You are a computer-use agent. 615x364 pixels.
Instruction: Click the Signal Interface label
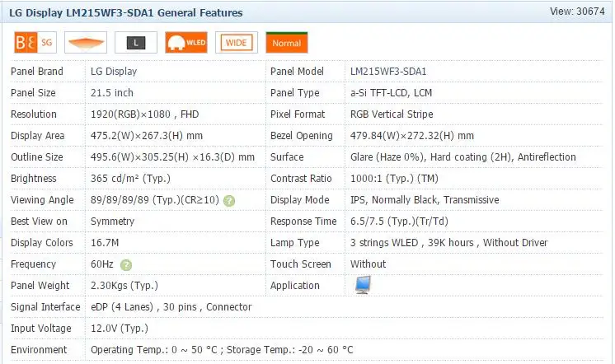click(45, 307)
